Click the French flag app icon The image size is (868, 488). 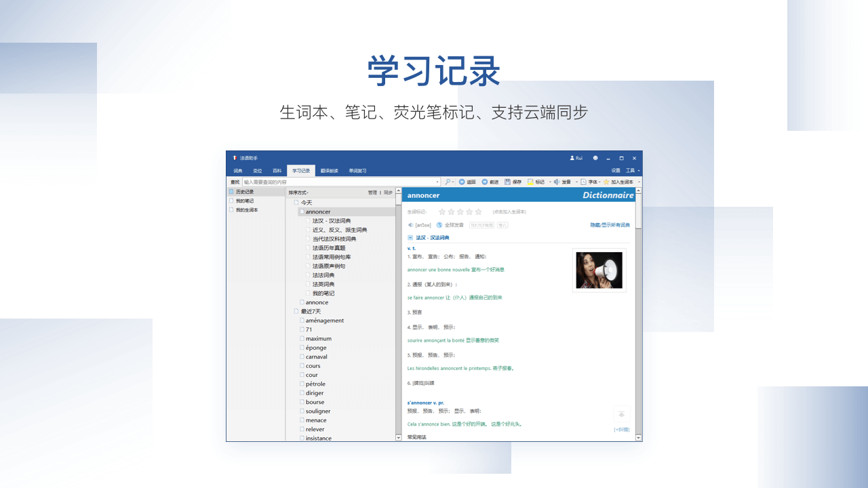point(235,158)
